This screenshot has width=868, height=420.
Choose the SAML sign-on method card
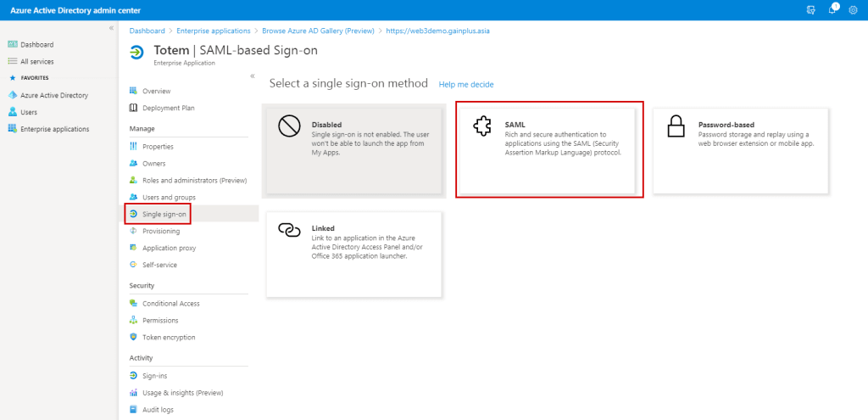pyautogui.click(x=548, y=151)
